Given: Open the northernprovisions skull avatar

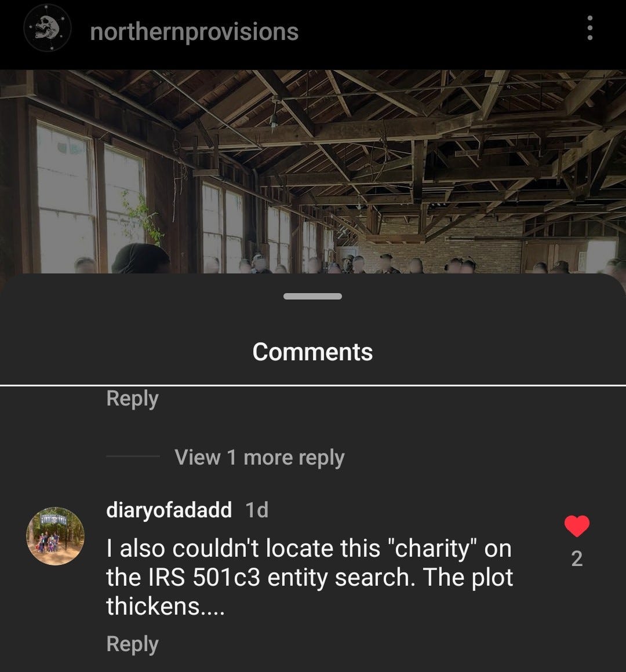Looking at the screenshot, I should tap(47, 28).
